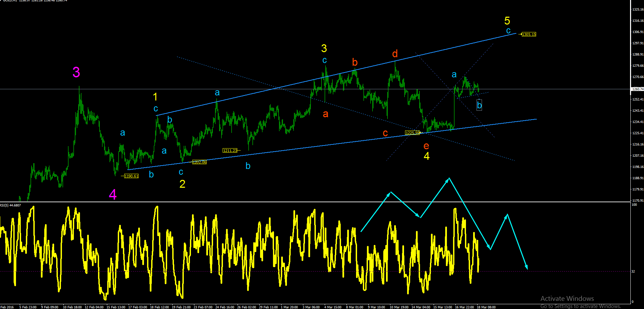Click the 1211.23 price label
This screenshot has height=309, width=644.
click(230, 151)
